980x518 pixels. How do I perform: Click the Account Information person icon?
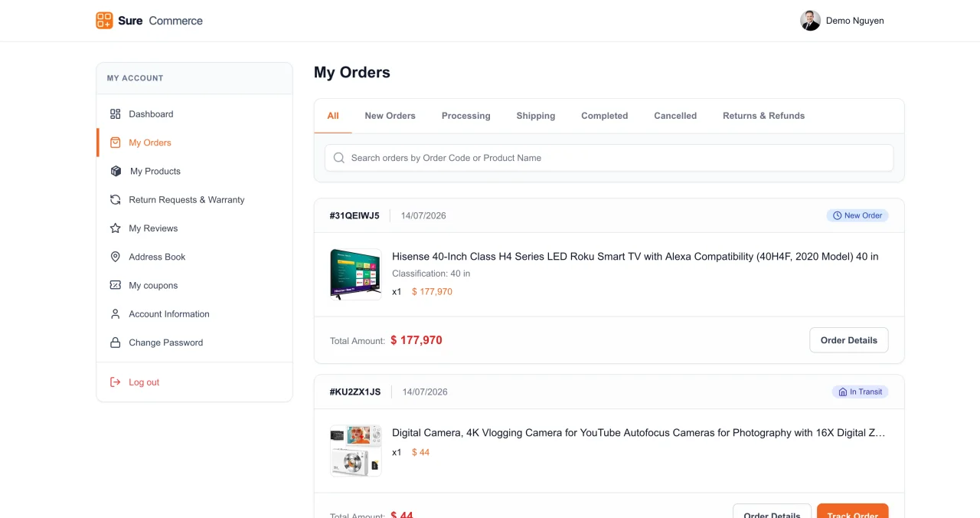pos(116,314)
